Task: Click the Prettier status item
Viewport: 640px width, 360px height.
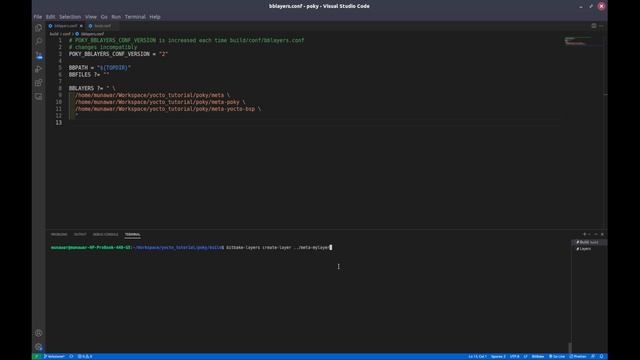Action: pos(578,356)
